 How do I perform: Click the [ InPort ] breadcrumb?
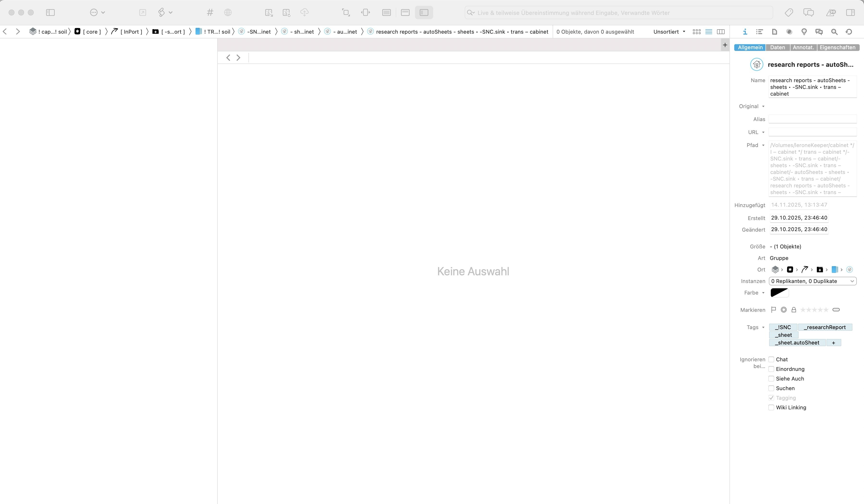(131, 31)
